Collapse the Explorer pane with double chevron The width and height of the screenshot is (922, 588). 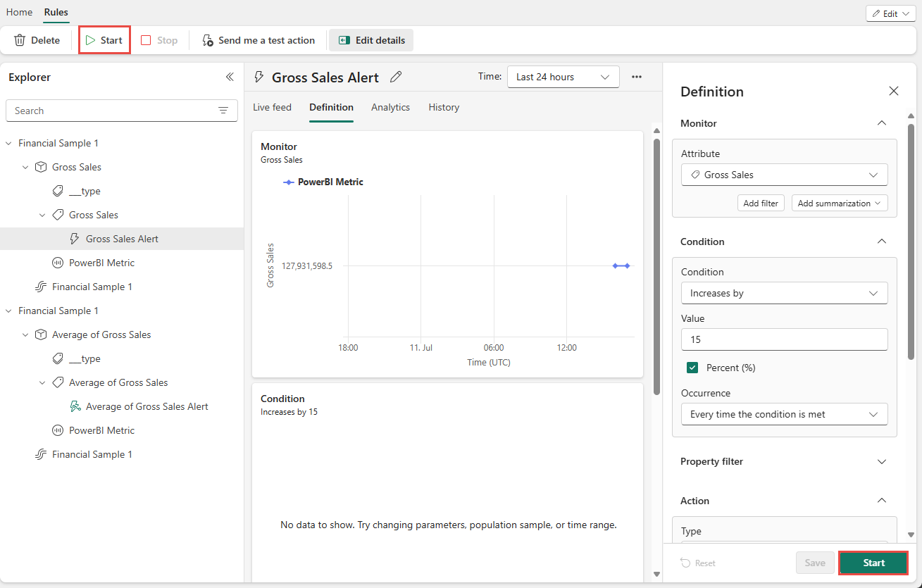pos(229,77)
